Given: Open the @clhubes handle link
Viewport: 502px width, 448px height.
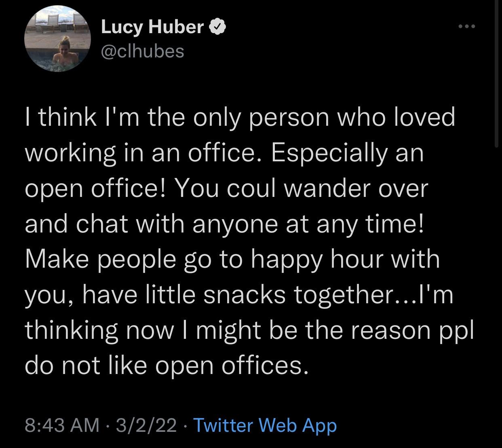Looking at the screenshot, I should 142,51.
